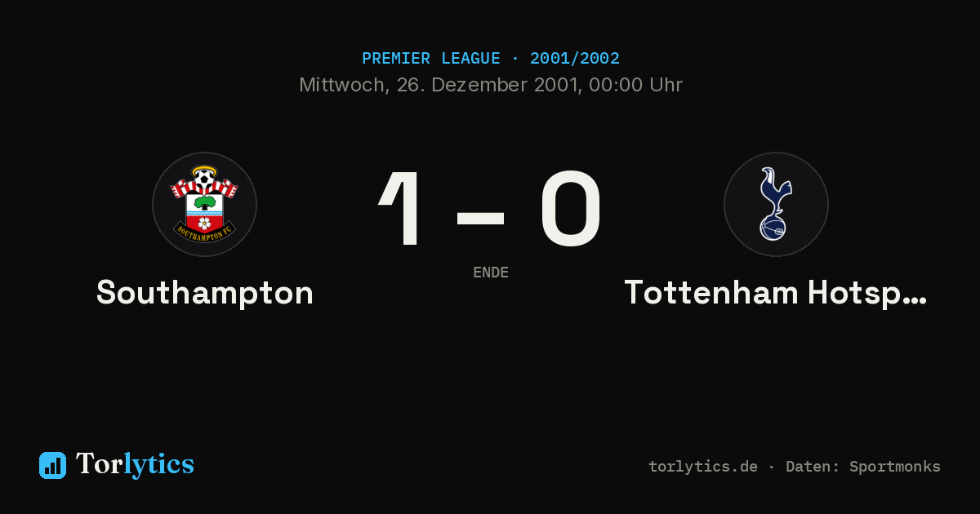This screenshot has height=514, width=980.
Task: Click the Premier League · 2001/2002 heading
Action: click(x=491, y=59)
